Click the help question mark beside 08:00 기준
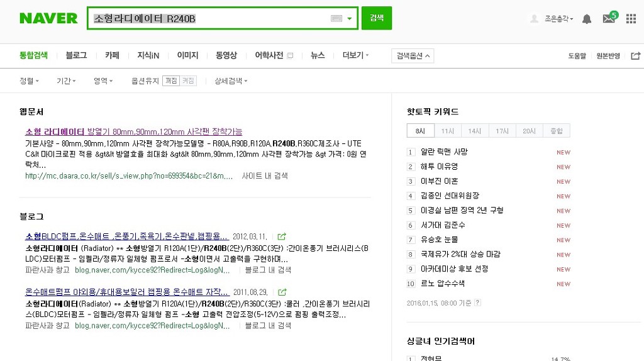Image resolution: width=644 pixels, height=361 pixels. pos(477,303)
